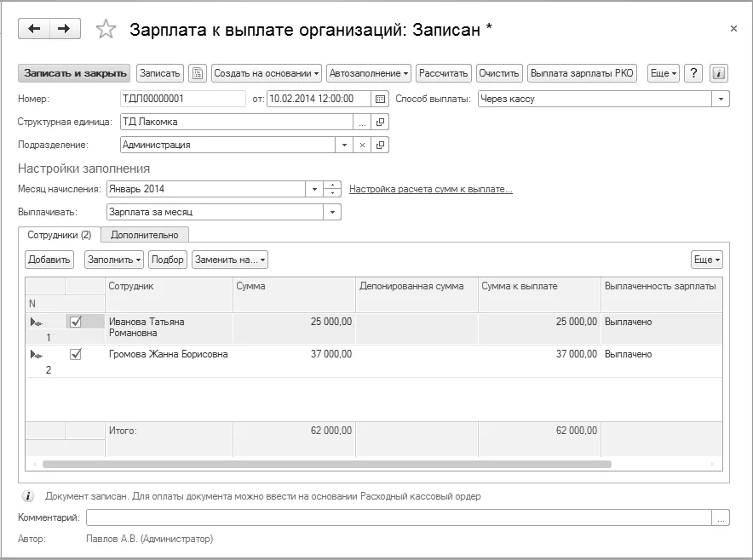The height and width of the screenshot is (560, 753).
Task: Open calendar picker for the document date
Action: pos(380,99)
